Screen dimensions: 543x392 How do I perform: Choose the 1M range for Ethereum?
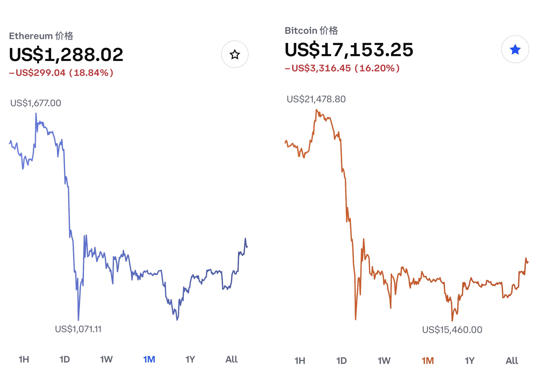tap(149, 359)
